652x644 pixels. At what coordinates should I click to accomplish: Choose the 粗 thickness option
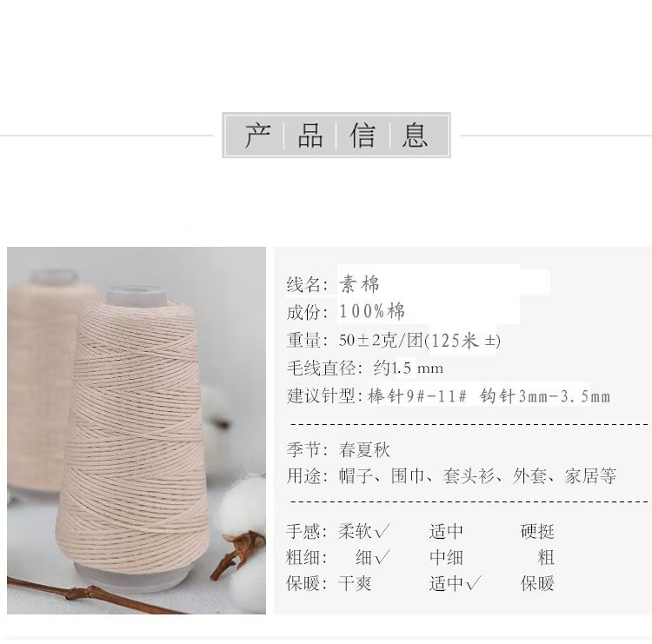click(546, 557)
